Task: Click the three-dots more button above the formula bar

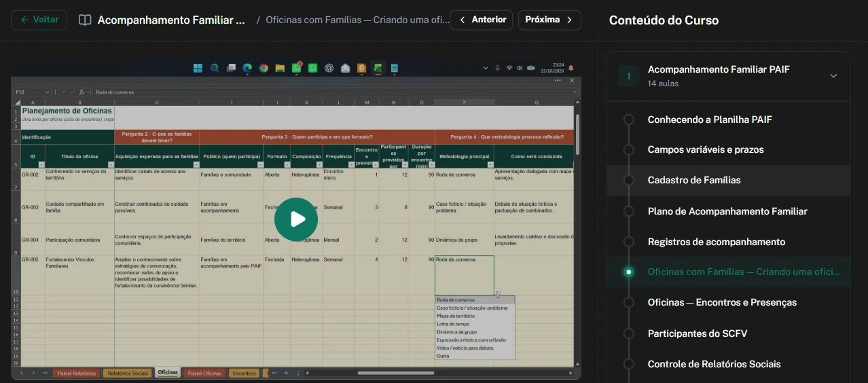Action: [558, 81]
